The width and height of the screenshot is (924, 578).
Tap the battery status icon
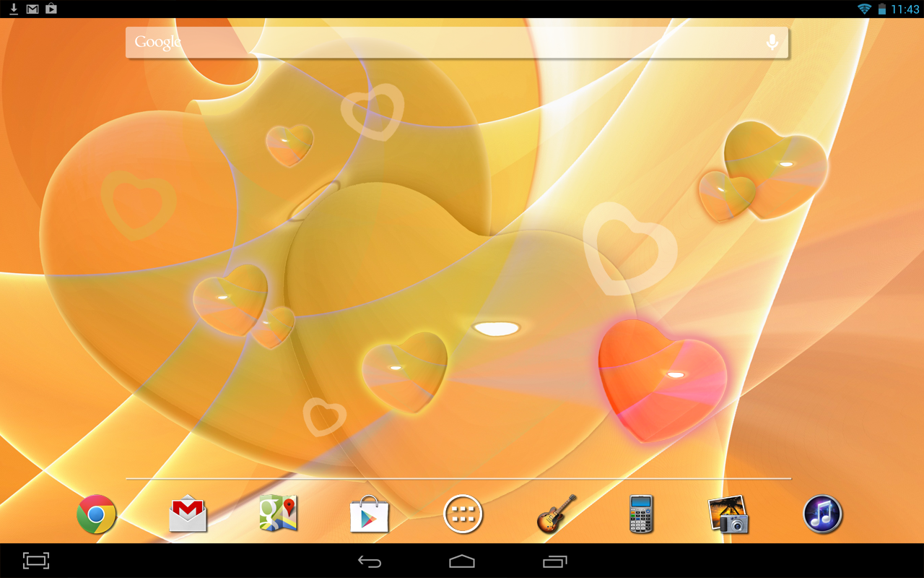[882, 9]
